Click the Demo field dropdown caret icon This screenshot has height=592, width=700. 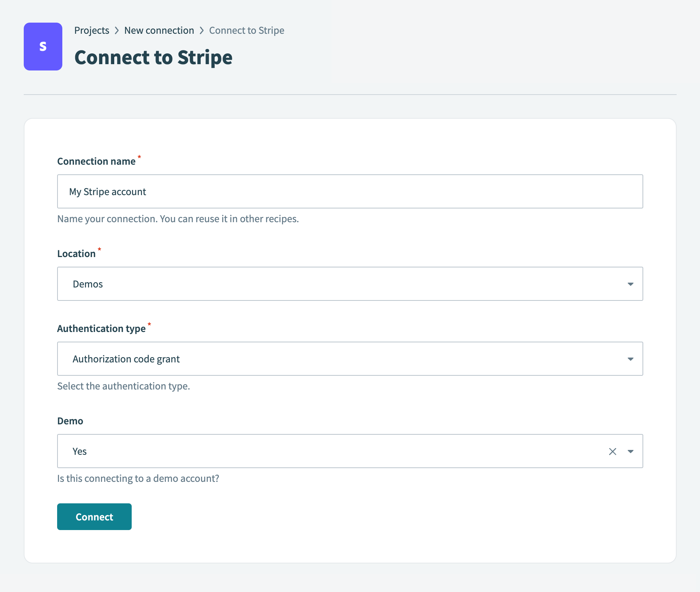pyautogui.click(x=631, y=451)
